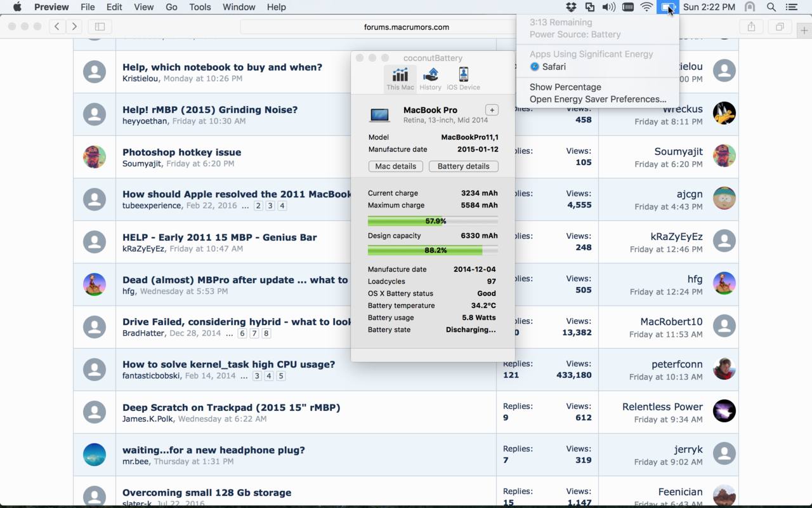
Task: Click mr.bee's avatar thumbnail
Action: click(x=95, y=454)
